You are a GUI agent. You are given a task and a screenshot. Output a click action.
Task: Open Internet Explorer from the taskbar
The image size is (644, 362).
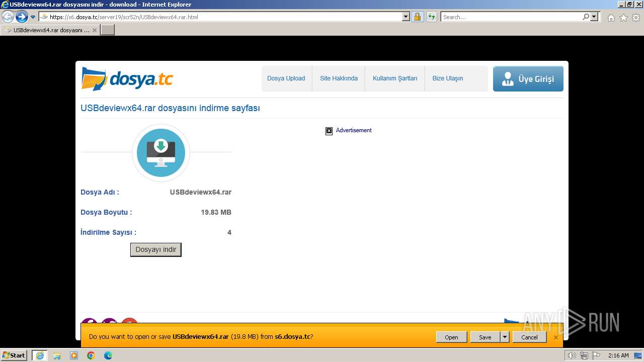40,355
